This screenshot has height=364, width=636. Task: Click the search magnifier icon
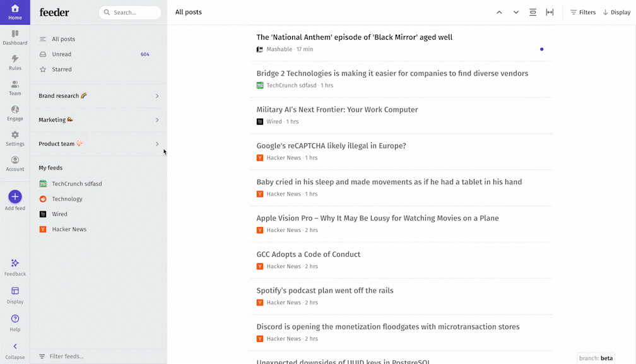[x=107, y=13]
